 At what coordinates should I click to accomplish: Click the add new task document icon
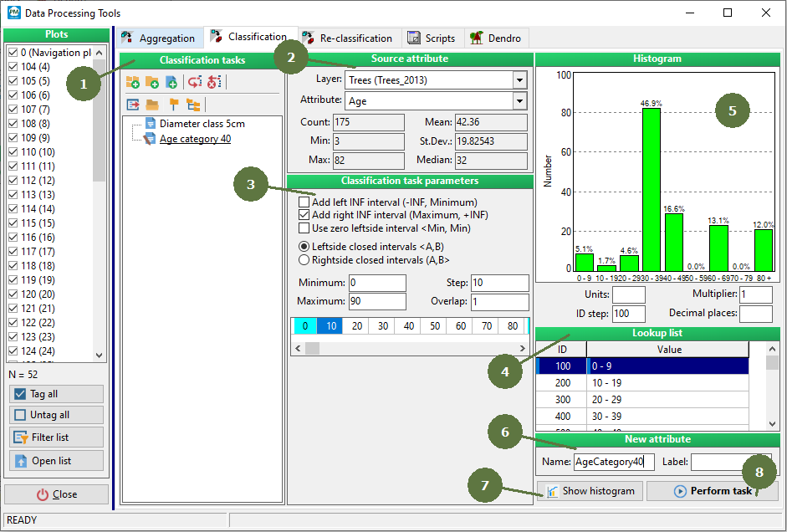(x=171, y=82)
